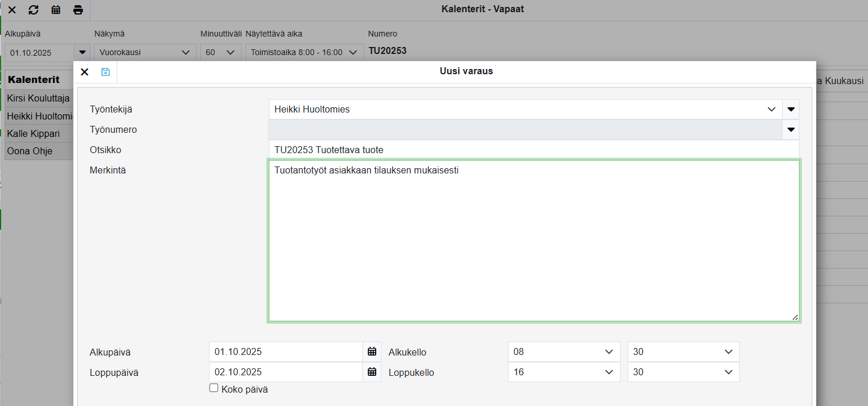Image resolution: width=868 pixels, height=406 pixels.
Task: Open the Näkymä dropdown showing Vuorokausi
Action: tap(145, 52)
